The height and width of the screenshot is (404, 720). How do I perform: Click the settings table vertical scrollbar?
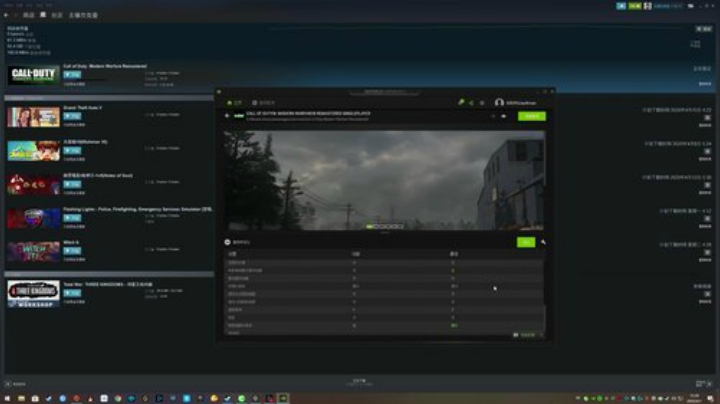click(545, 317)
